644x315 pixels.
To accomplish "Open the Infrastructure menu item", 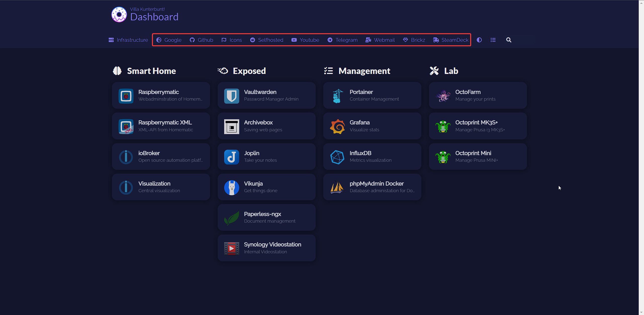I will [128, 40].
